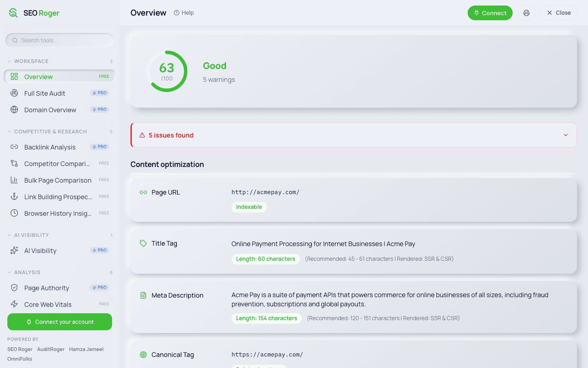Select Bulk Page Comparison
Viewport: 588px width, 368px height.
pos(60,180)
